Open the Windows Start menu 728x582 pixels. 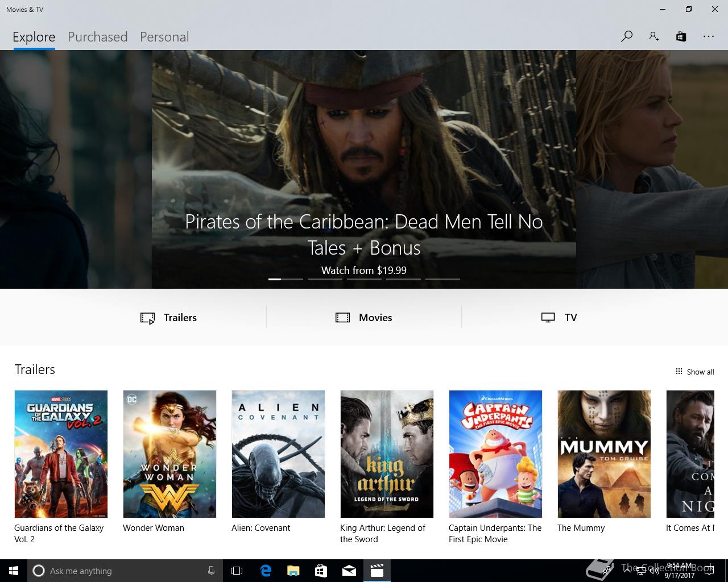click(14, 571)
